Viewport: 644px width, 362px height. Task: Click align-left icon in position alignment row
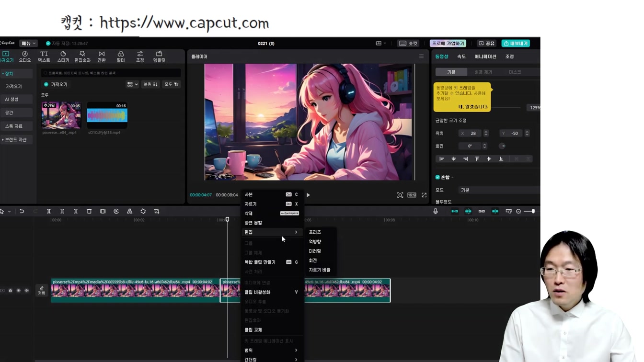click(x=442, y=159)
